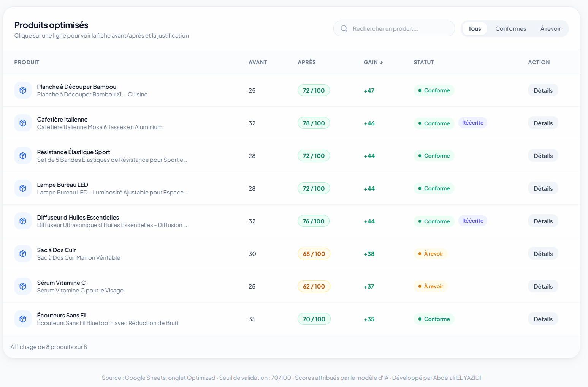588x387 pixels.
Task: Click the +35 gain value
Action: pyautogui.click(x=369, y=319)
